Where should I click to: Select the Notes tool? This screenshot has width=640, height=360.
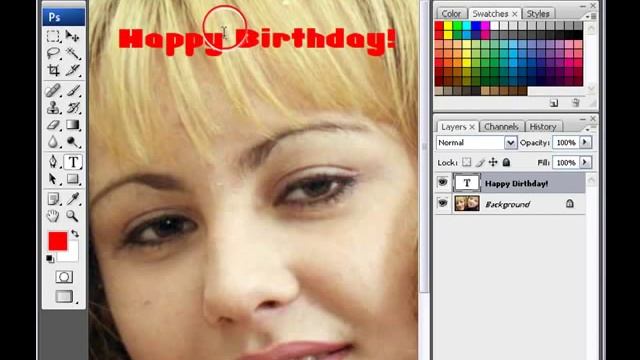click(53, 199)
